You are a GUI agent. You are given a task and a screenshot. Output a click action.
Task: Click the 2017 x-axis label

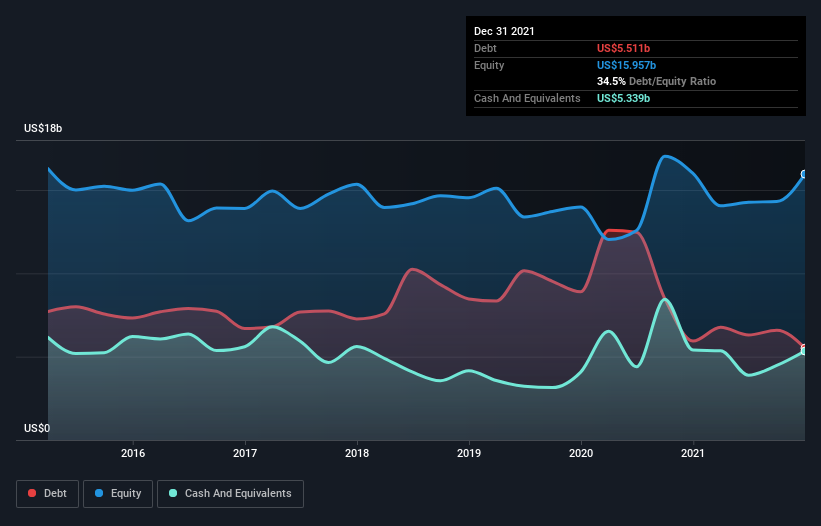click(245, 453)
